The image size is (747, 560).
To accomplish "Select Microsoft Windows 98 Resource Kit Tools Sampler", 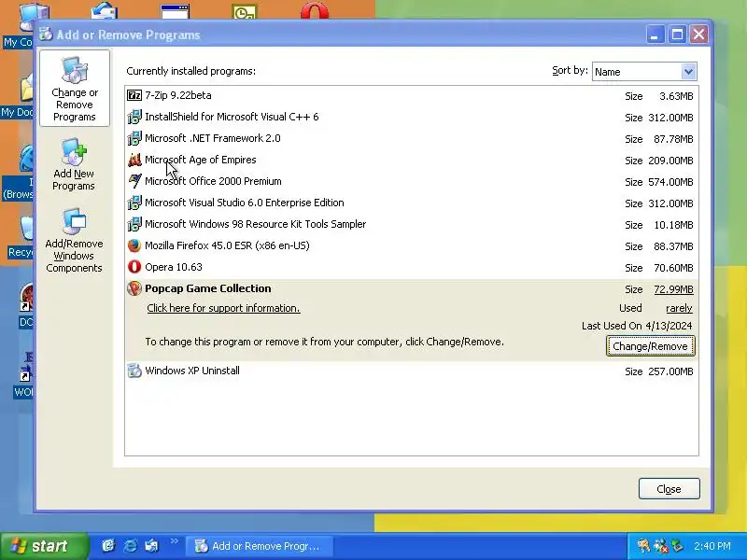I will pos(412,224).
